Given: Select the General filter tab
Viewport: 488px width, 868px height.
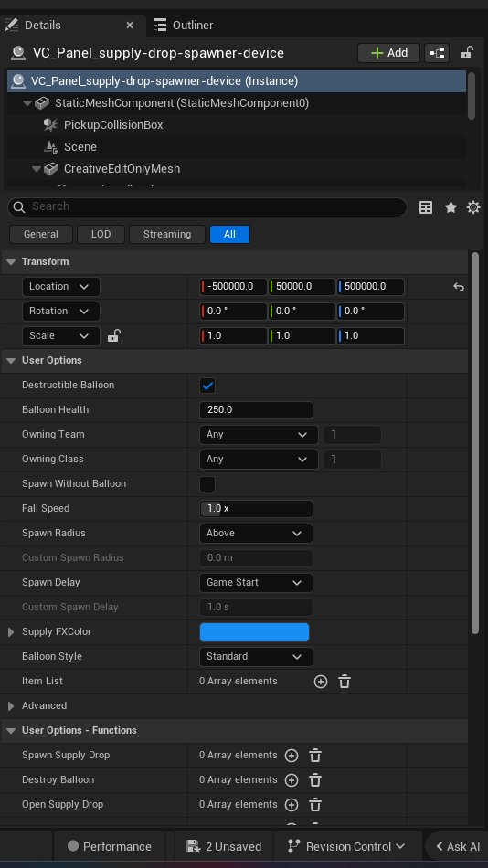Looking at the screenshot, I should (x=41, y=234).
